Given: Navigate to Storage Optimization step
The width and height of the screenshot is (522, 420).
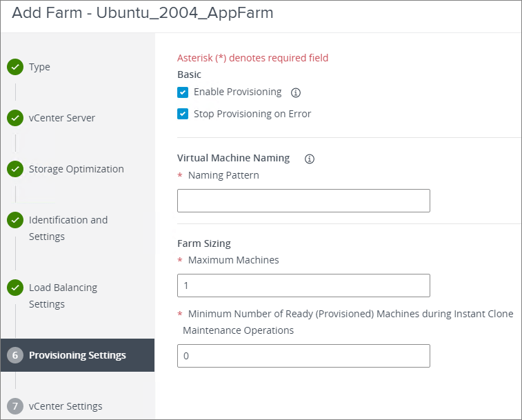Looking at the screenshot, I should (x=76, y=169).
